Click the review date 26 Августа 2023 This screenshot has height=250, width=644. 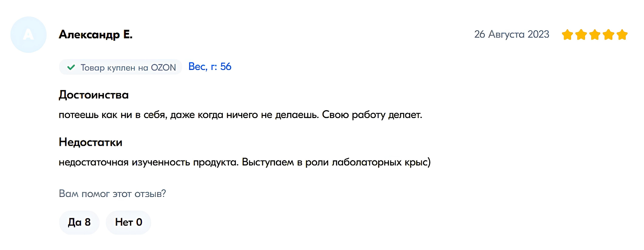(512, 34)
